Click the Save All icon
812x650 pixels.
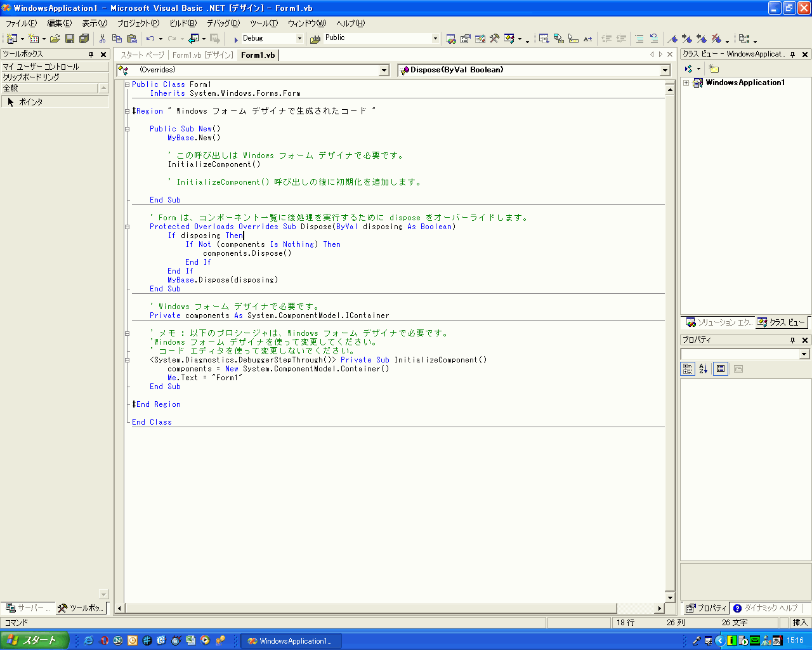click(84, 39)
